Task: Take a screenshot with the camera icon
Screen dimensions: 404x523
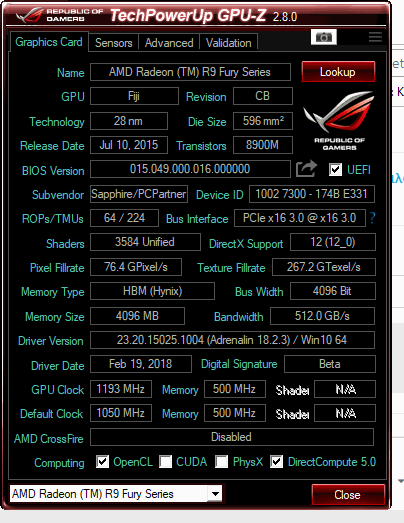Action: click(324, 37)
